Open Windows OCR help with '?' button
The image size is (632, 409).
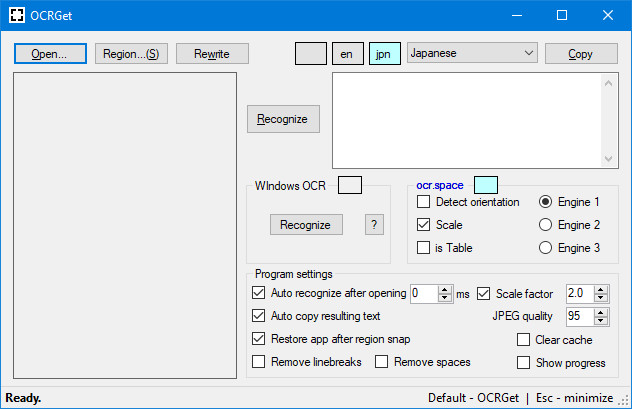[x=374, y=224]
